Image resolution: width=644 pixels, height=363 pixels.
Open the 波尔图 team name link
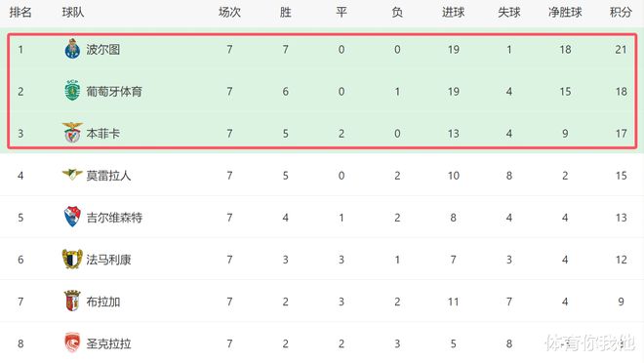(103, 50)
